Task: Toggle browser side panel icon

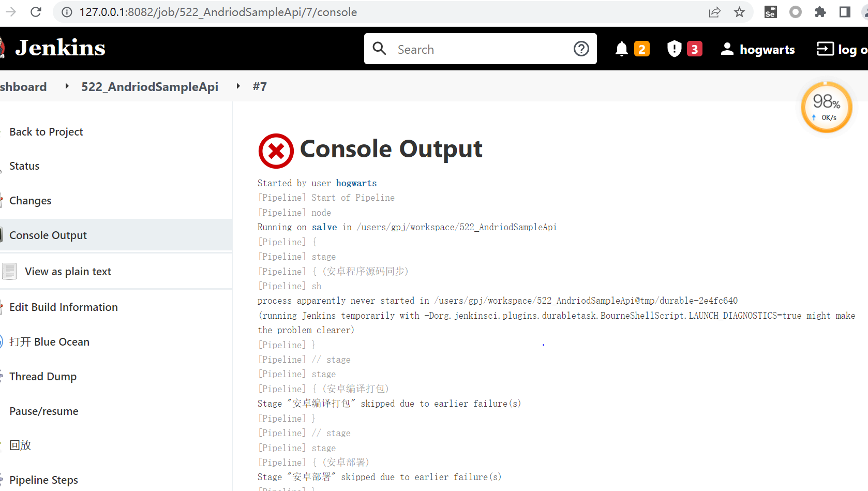Action: [x=845, y=12]
